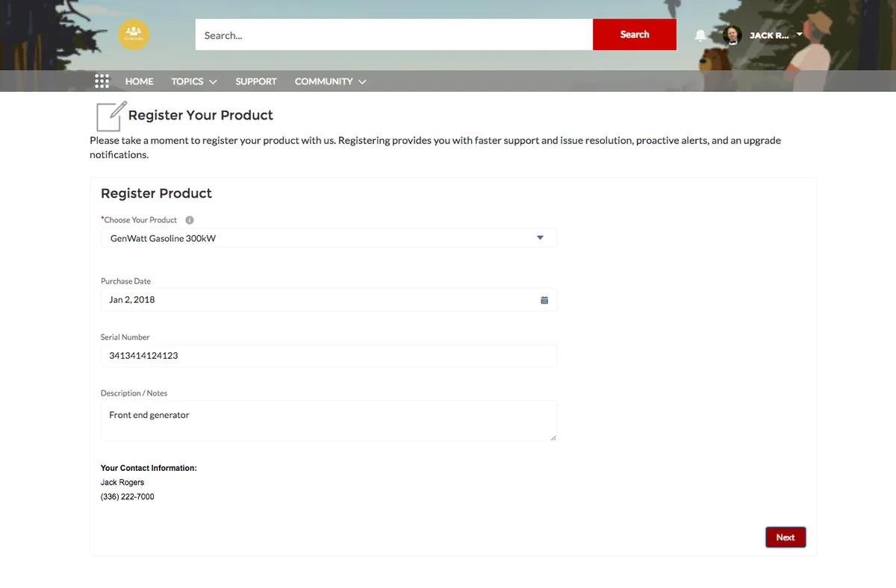Open the Purchase Date calendar picker
Viewport: 896px width, 588px height.
tap(544, 300)
